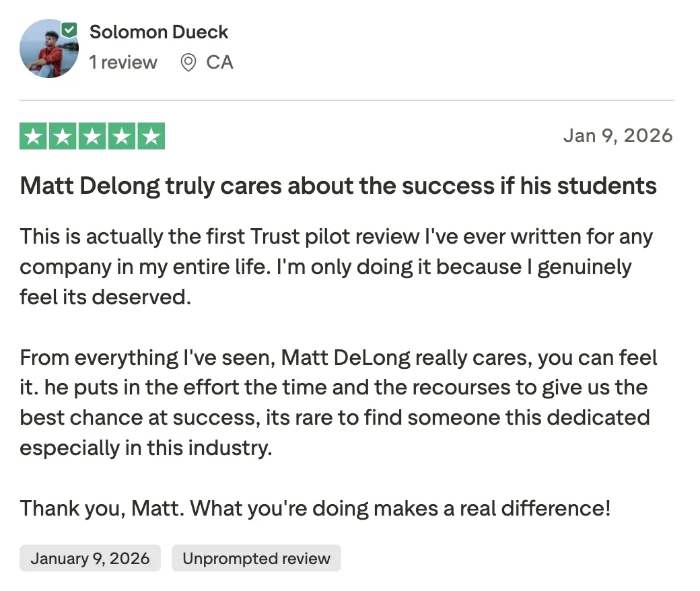The height and width of the screenshot is (591, 700).
Task: Open reviewer name Solomon Dueck
Action: click(159, 32)
